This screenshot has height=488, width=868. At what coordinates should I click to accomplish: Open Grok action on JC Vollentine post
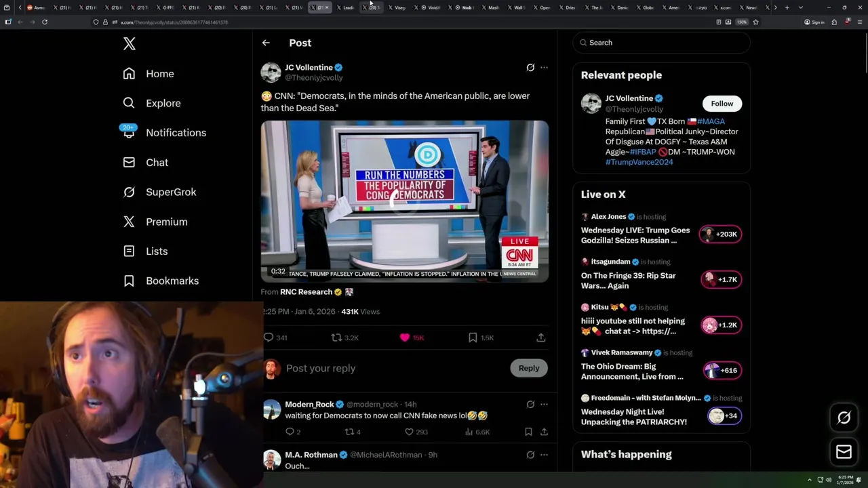pyautogui.click(x=530, y=68)
